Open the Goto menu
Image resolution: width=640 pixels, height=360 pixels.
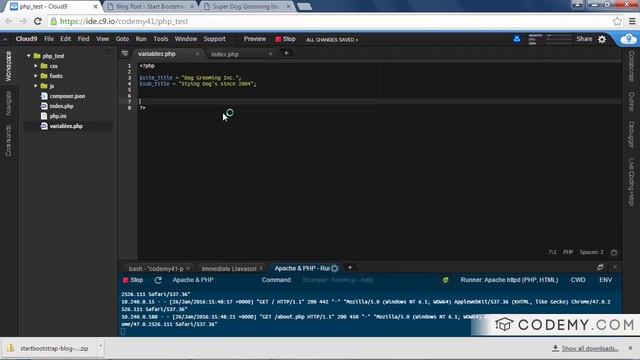point(122,39)
